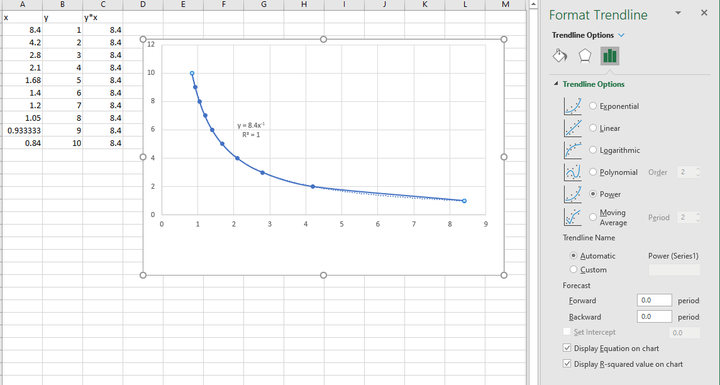The image size is (720, 385).
Task: Click the chart data point at x=8.4
Action: point(464,201)
